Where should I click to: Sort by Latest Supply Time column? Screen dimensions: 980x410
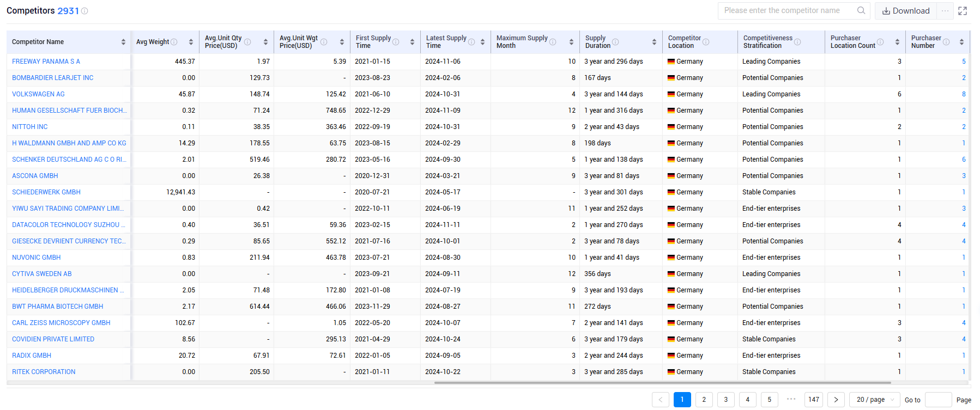(x=482, y=42)
